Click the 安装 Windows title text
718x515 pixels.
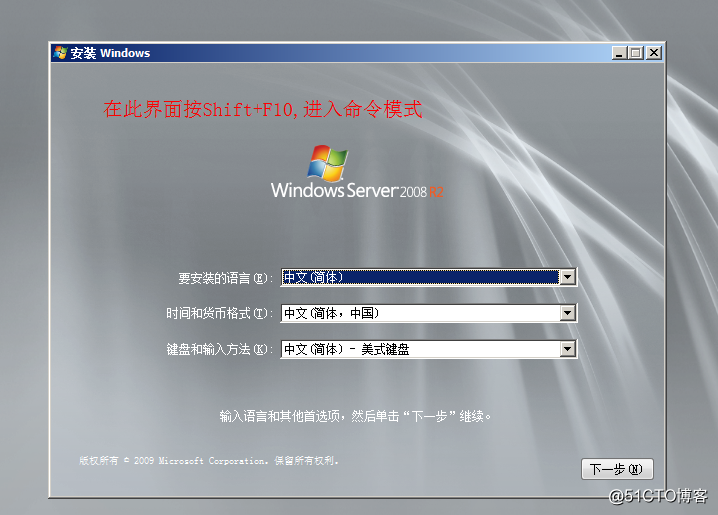pyautogui.click(x=110, y=53)
